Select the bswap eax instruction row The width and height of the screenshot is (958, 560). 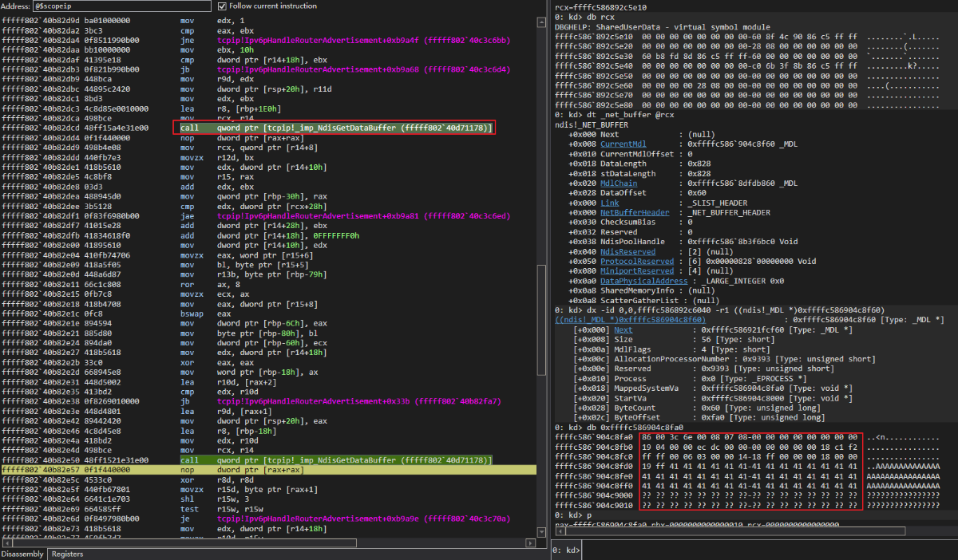[267, 314]
